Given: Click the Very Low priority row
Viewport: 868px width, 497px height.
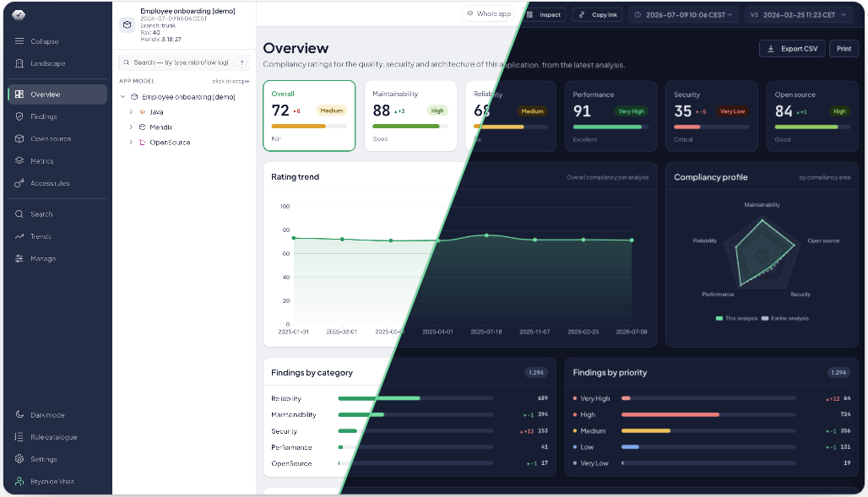Looking at the screenshot, I should click(x=711, y=463).
